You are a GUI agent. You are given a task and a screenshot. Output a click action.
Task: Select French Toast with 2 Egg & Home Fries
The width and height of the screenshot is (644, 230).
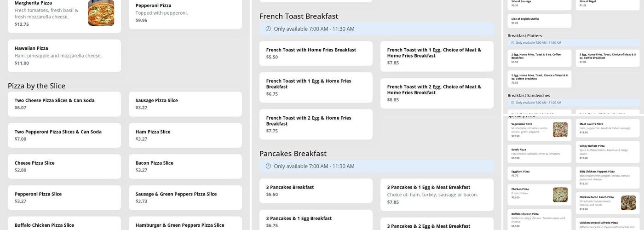316,124
